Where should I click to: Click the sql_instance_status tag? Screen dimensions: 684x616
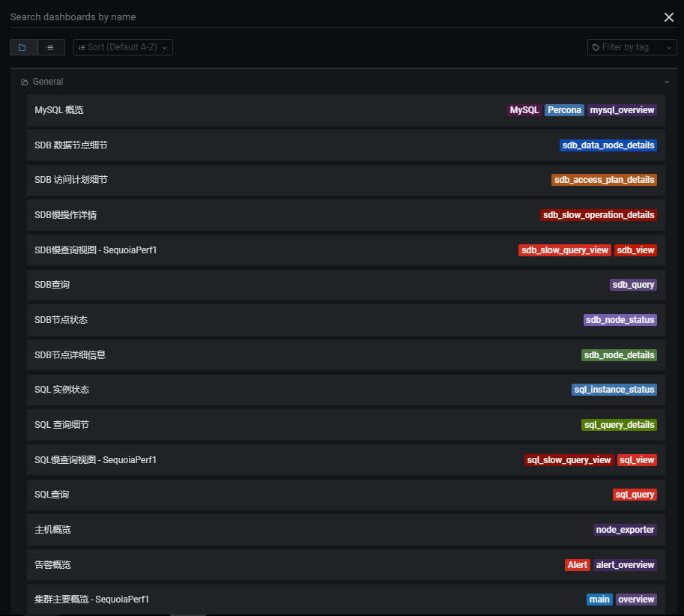point(614,390)
